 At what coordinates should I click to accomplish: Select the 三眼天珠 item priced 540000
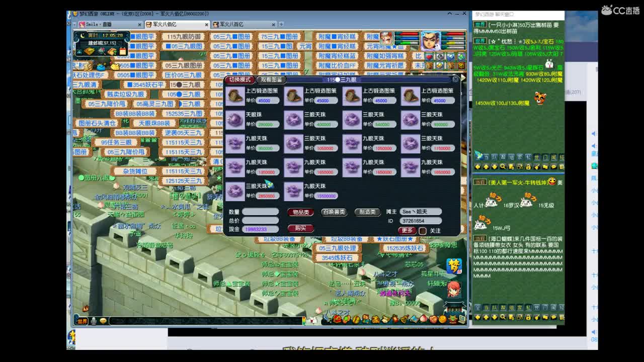352,120
